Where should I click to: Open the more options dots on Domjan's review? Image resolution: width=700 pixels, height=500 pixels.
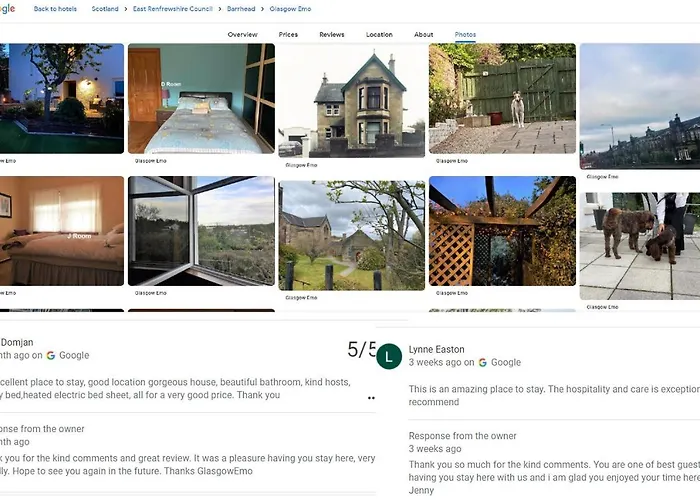(x=371, y=397)
